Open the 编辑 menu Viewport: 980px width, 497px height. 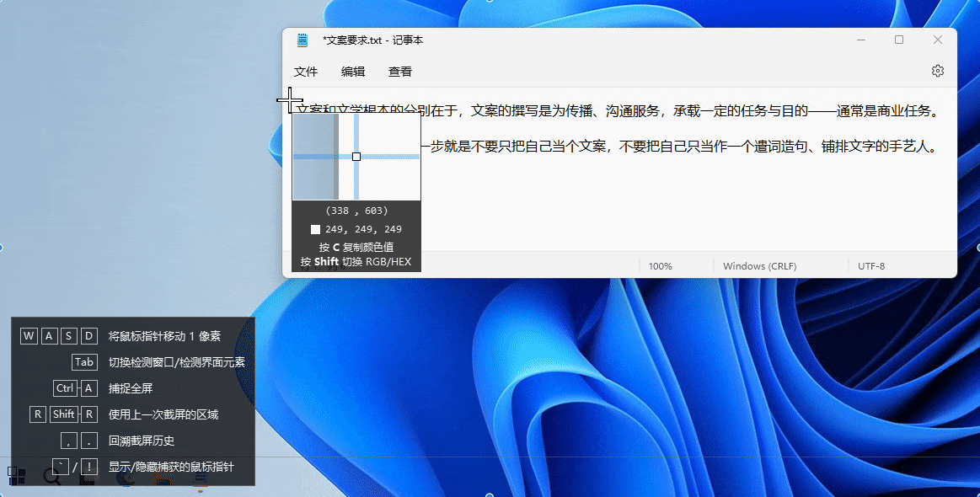[x=352, y=72]
